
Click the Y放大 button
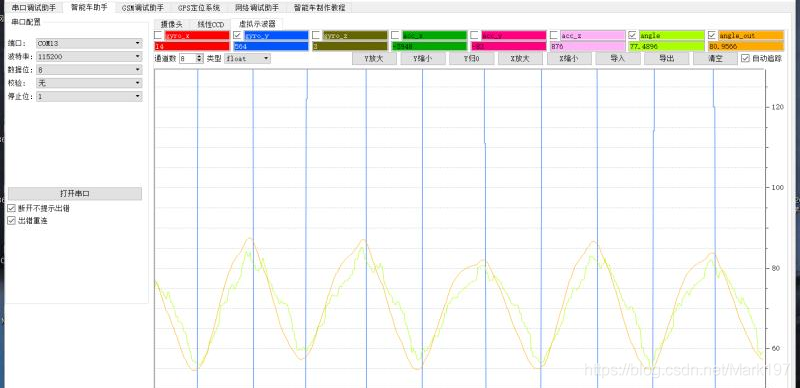pos(374,59)
